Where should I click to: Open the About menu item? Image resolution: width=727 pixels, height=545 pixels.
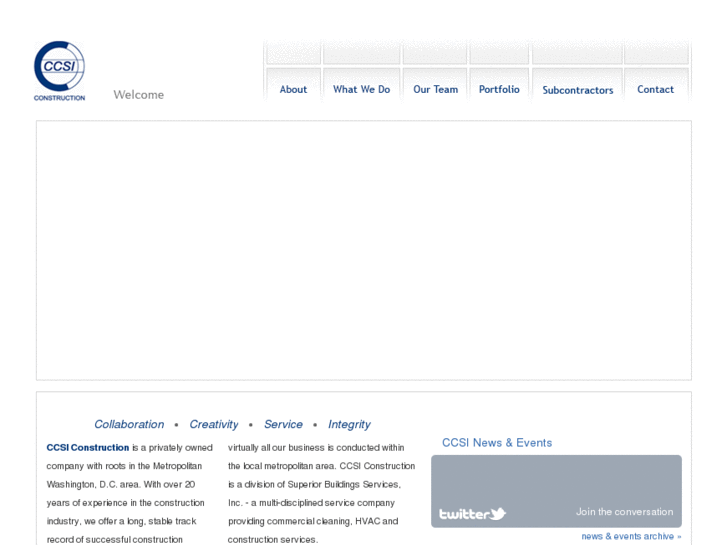(x=293, y=90)
